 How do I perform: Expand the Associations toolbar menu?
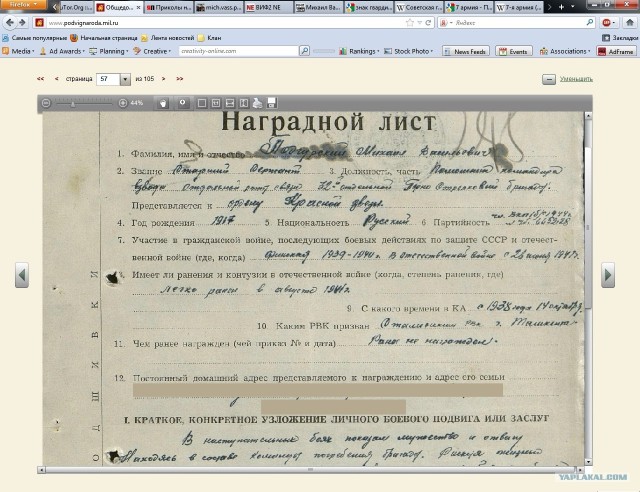click(565, 51)
